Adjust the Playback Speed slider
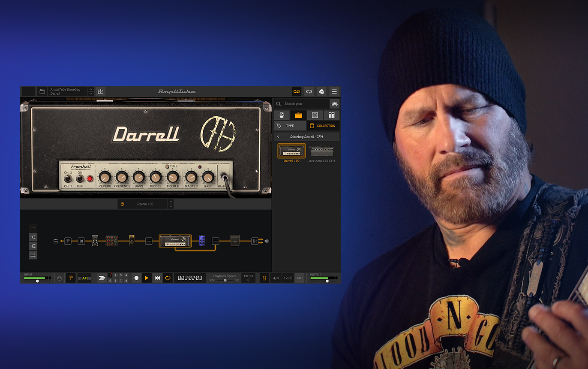 [225, 280]
